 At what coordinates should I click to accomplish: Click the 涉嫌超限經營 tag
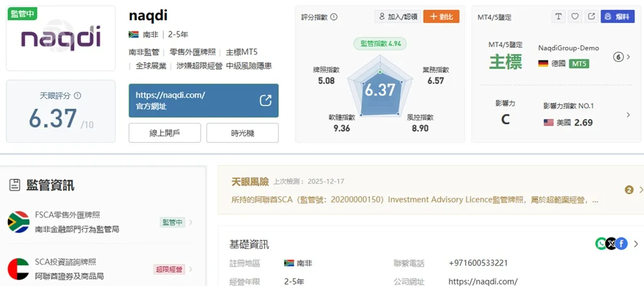click(x=199, y=66)
